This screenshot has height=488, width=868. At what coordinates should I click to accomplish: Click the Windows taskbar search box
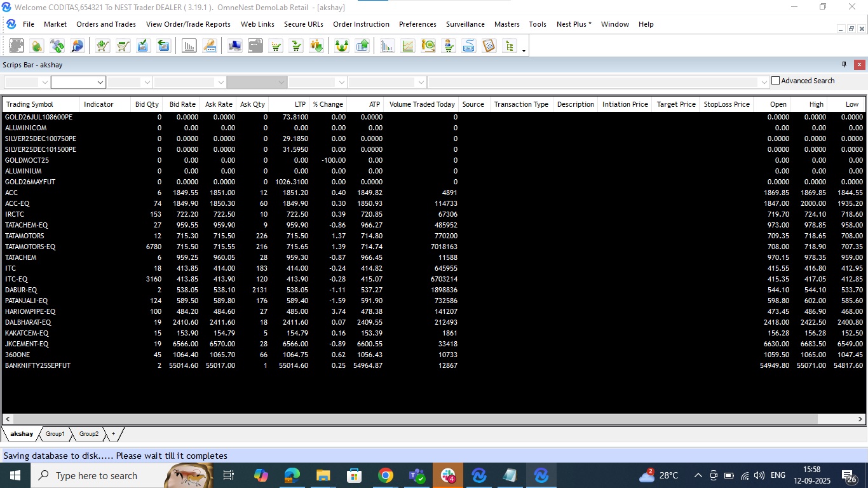click(x=121, y=475)
